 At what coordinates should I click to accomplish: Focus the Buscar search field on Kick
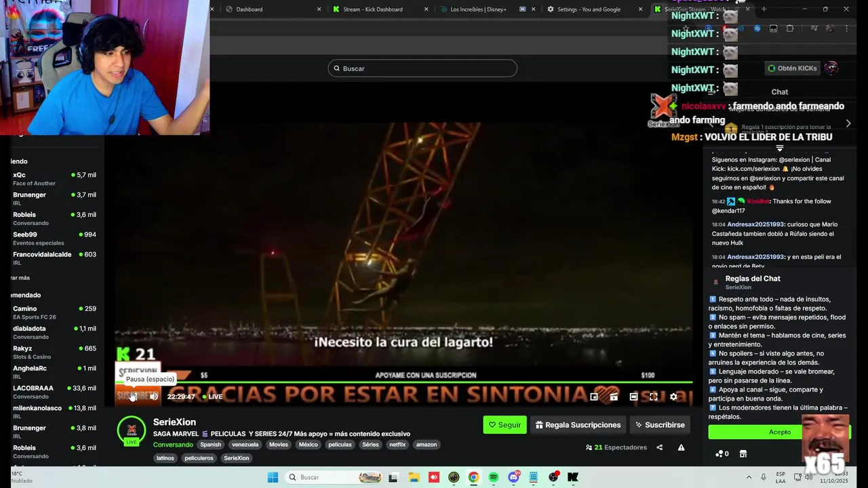(422, 68)
